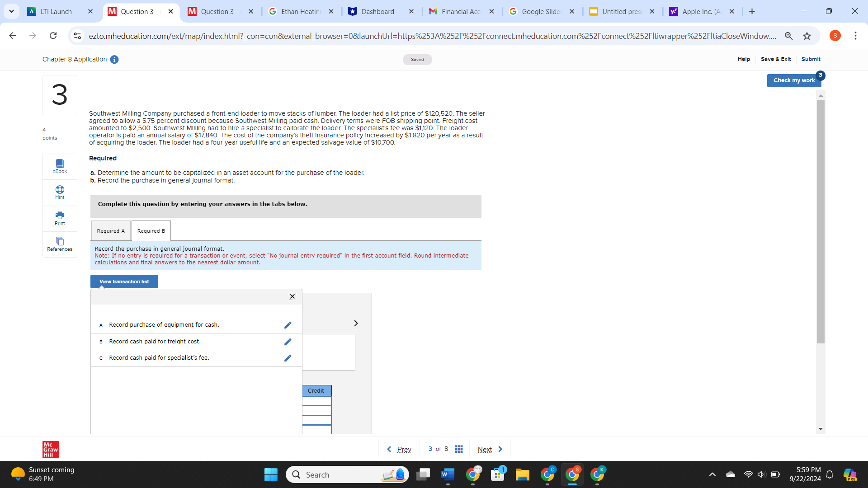Open the question grid navigator icon

coord(459,449)
